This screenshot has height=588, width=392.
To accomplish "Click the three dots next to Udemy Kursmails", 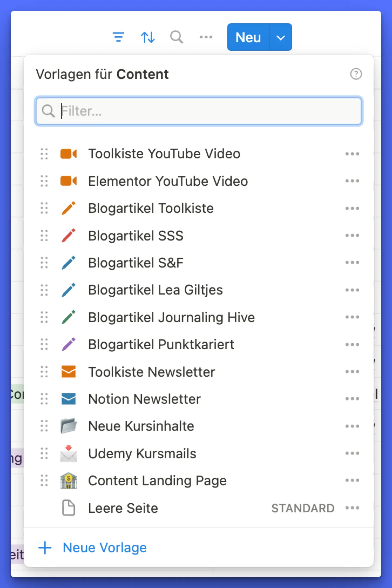I will pos(352,453).
